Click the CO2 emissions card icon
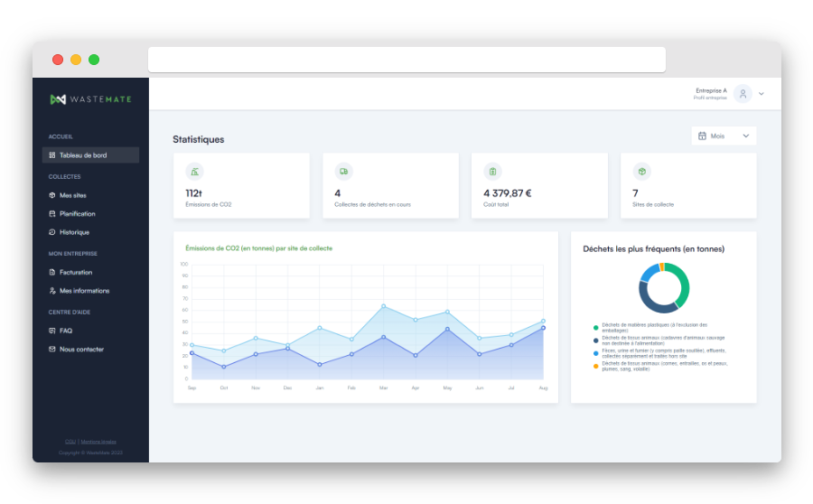The width and height of the screenshot is (813, 504). point(194,171)
